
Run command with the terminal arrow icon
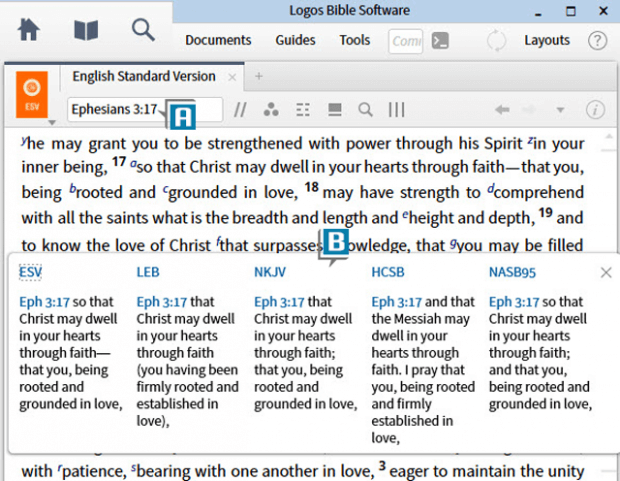click(440, 41)
